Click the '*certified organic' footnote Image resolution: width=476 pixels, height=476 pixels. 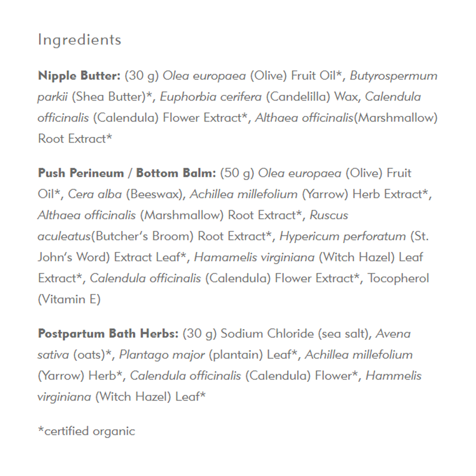(86, 431)
